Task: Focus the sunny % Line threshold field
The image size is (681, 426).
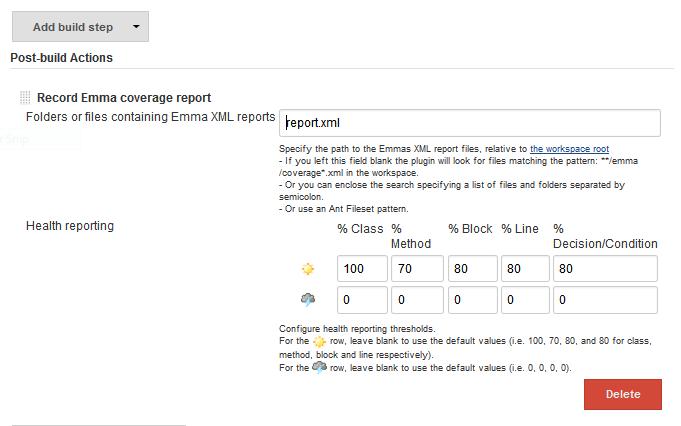Action: coord(524,269)
